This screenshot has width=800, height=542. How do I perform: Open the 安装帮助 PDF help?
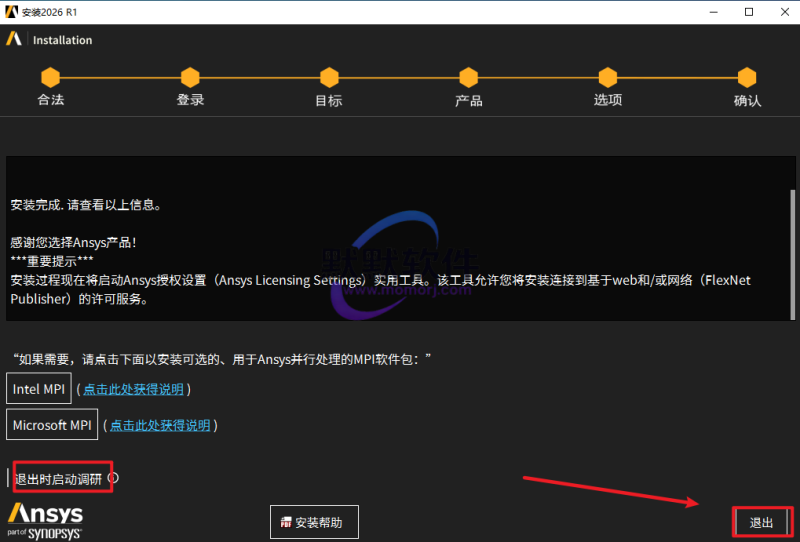(314, 522)
